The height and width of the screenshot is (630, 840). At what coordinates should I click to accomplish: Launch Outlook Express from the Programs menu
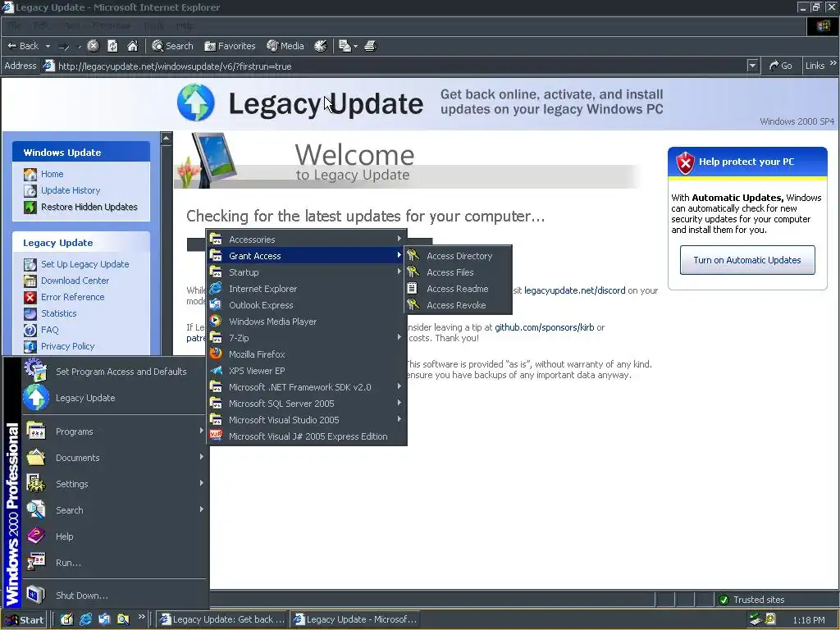[x=307, y=305]
